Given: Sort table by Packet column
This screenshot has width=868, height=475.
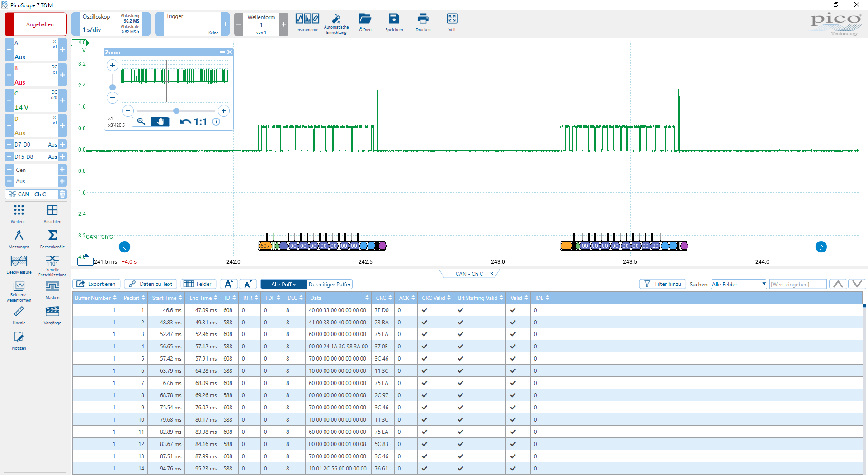Looking at the screenshot, I should (x=134, y=298).
